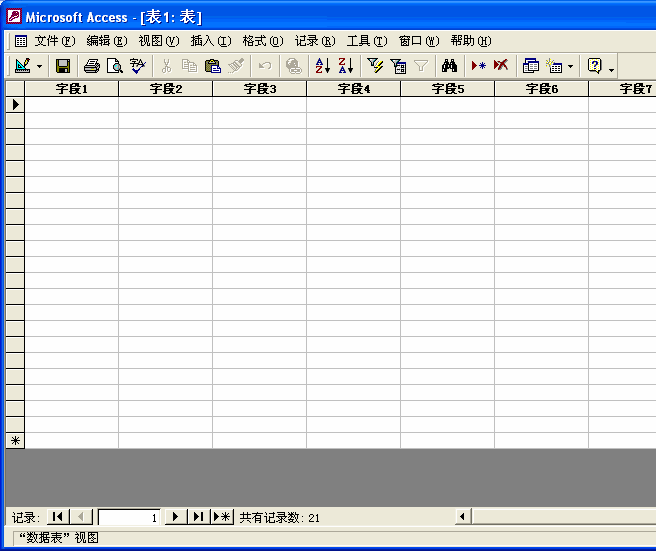The height and width of the screenshot is (551, 656).
Task: Click new record navigation button with asterisk
Action: tap(222, 517)
